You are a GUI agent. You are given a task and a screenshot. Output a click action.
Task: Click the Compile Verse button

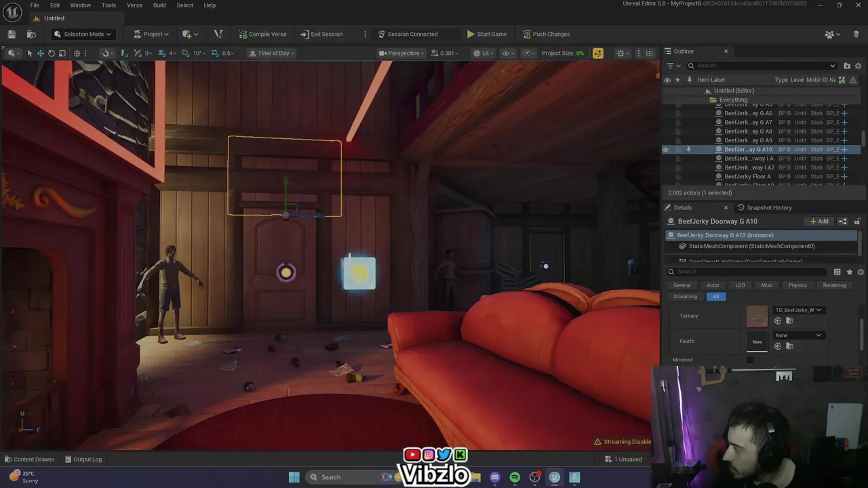(262, 34)
